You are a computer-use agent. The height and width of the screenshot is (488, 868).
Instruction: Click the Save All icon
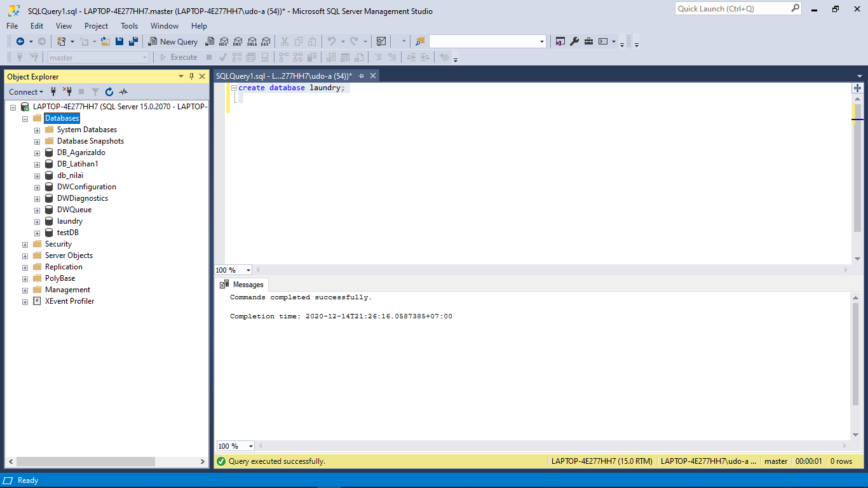(x=133, y=41)
